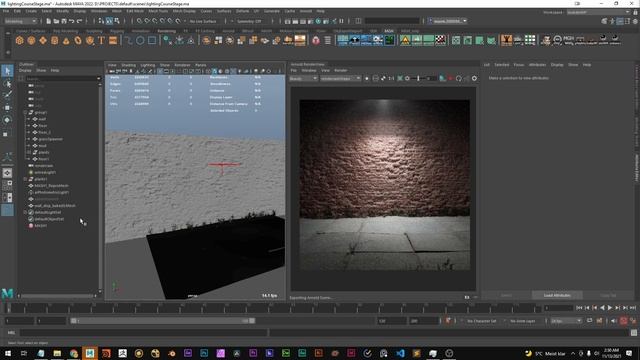Open the viewport Renderer menu

pos(182,65)
